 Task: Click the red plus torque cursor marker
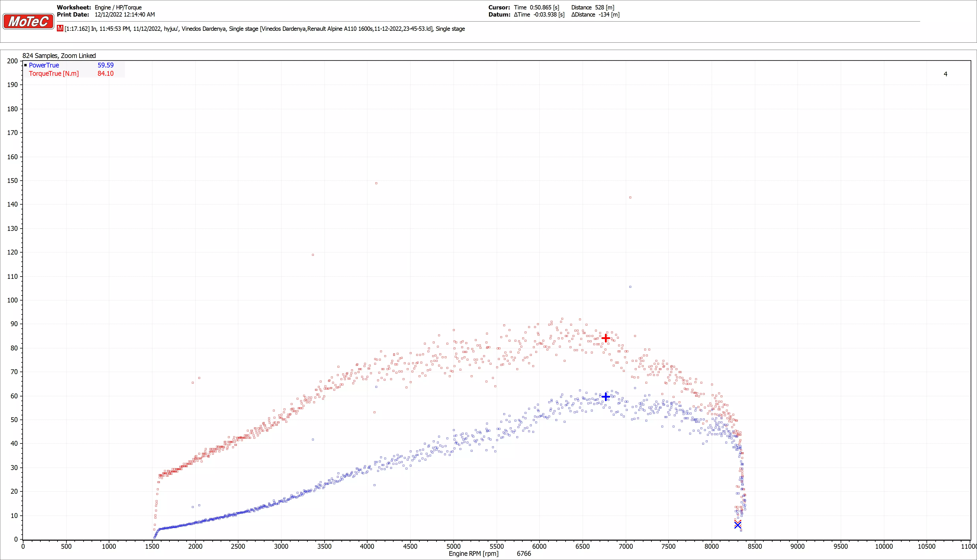point(605,338)
